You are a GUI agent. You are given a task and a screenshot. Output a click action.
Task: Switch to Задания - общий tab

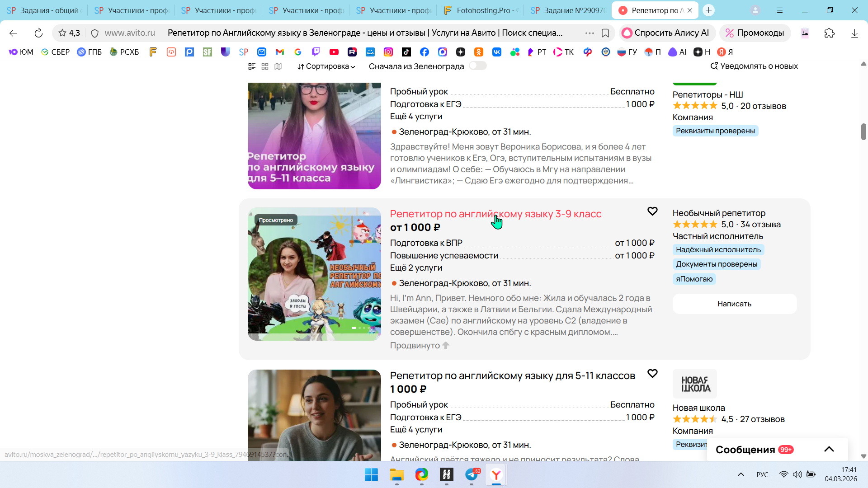(44, 10)
